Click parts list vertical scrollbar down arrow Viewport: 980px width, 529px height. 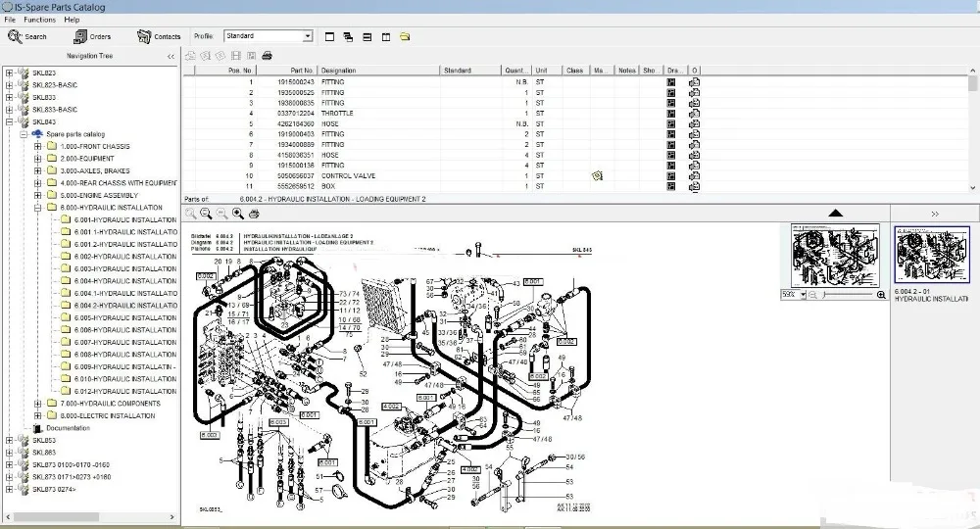[972, 187]
